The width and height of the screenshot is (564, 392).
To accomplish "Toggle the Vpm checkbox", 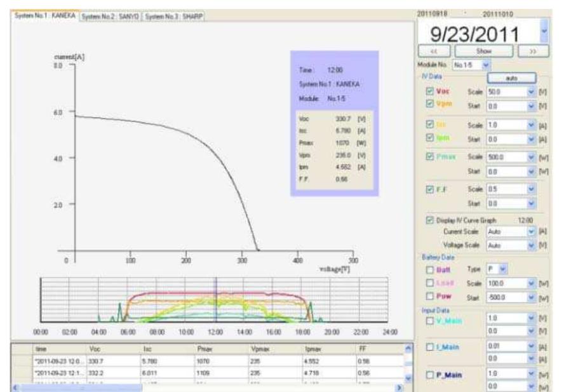I will (x=430, y=104).
